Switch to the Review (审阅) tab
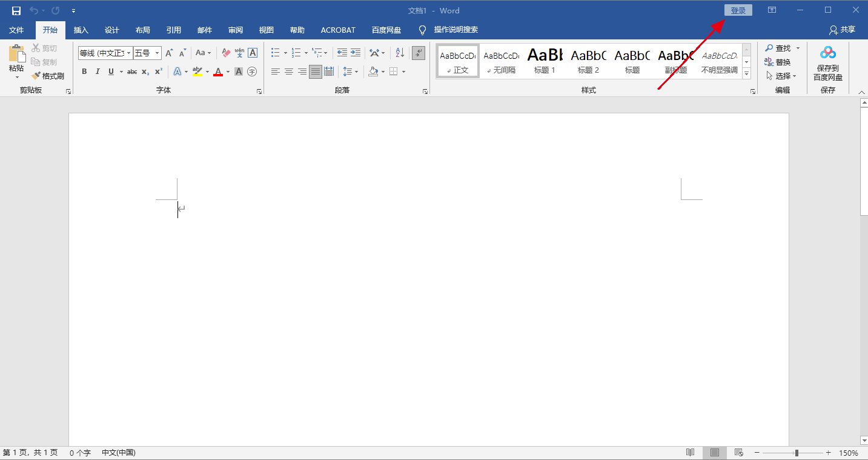868x460 pixels. (x=236, y=30)
